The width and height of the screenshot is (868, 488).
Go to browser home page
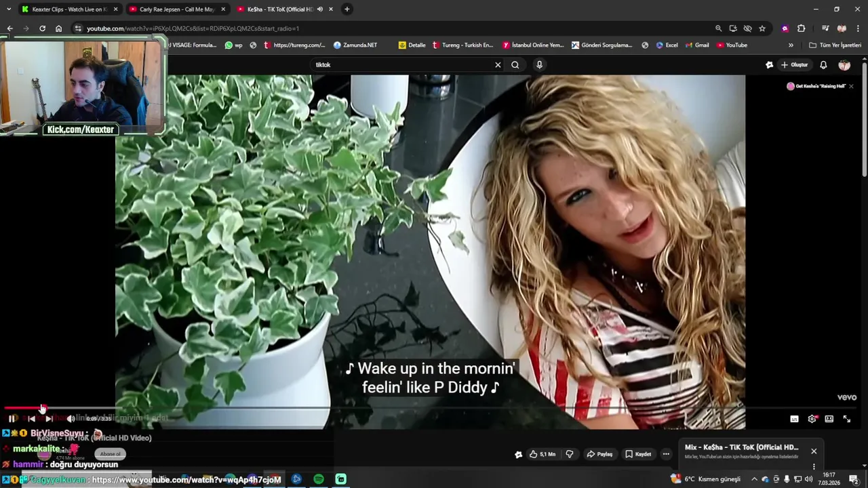(x=58, y=28)
